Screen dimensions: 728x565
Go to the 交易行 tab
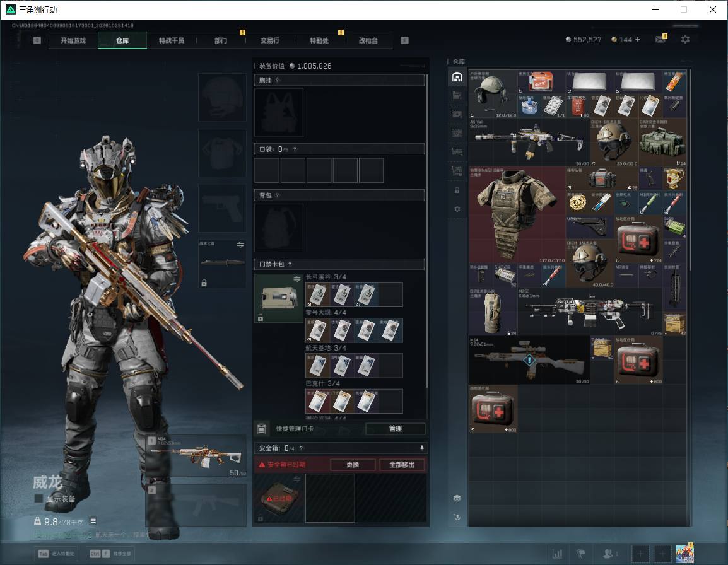point(270,40)
